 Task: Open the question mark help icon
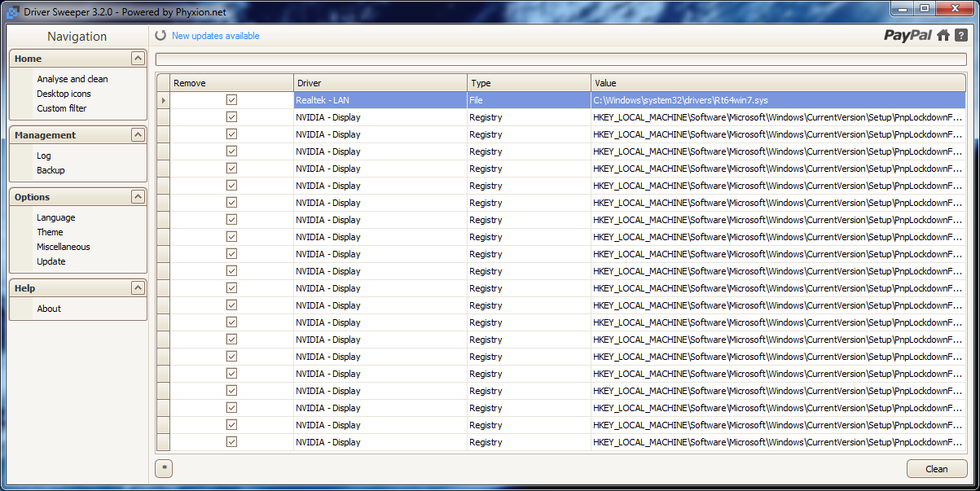click(x=961, y=35)
